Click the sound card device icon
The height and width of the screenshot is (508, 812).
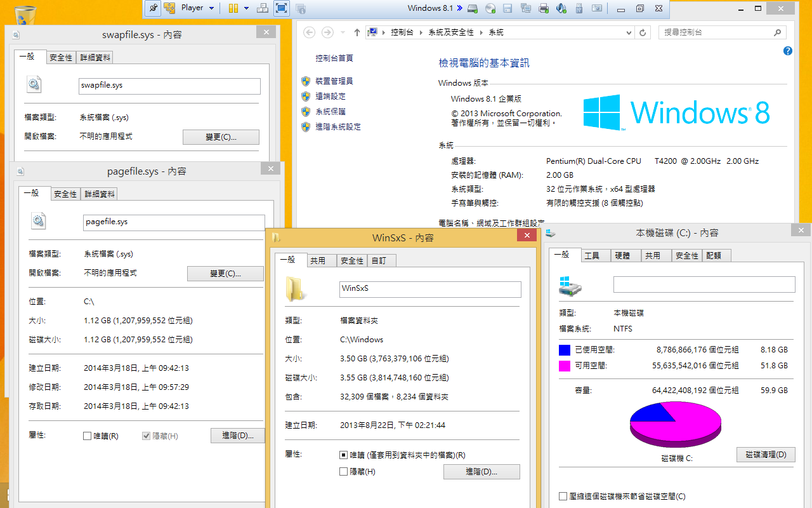pos(561,8)
